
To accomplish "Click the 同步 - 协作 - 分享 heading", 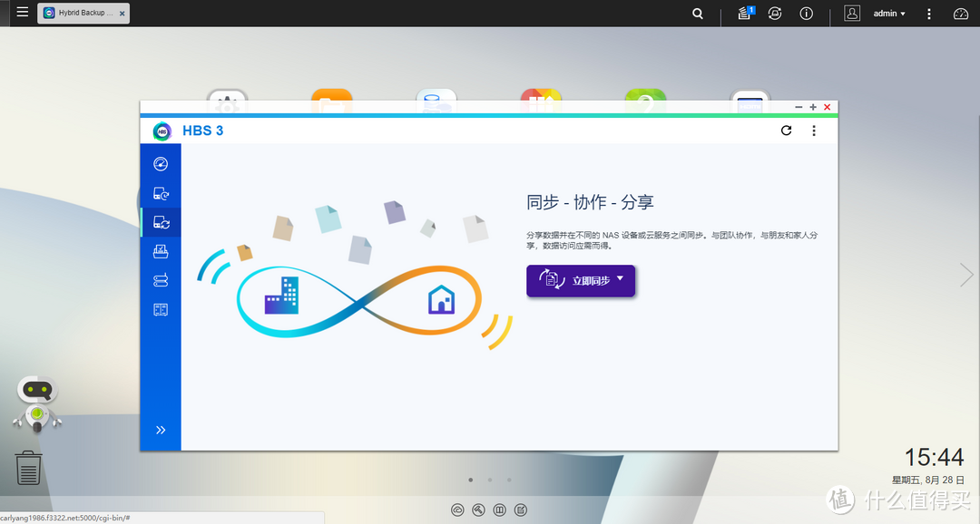I will click(x=590, y=202).
